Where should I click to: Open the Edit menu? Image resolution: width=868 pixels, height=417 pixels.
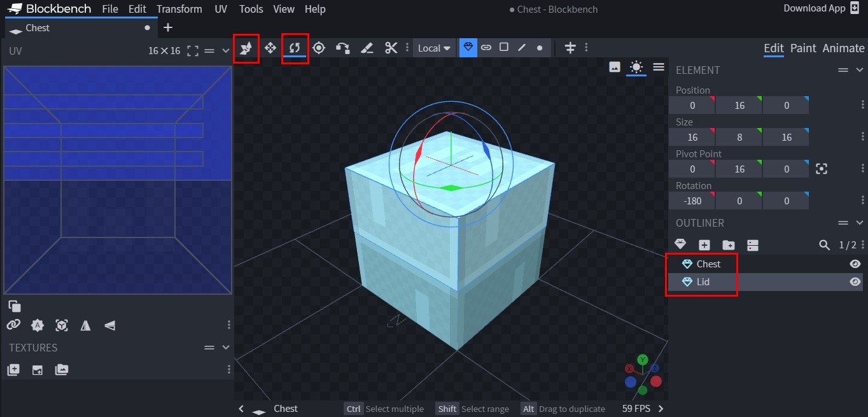(x=137, y=9)
